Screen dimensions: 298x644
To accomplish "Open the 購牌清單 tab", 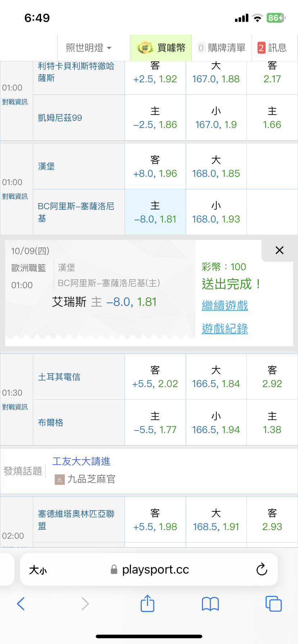I will click(x=222, y=48).
